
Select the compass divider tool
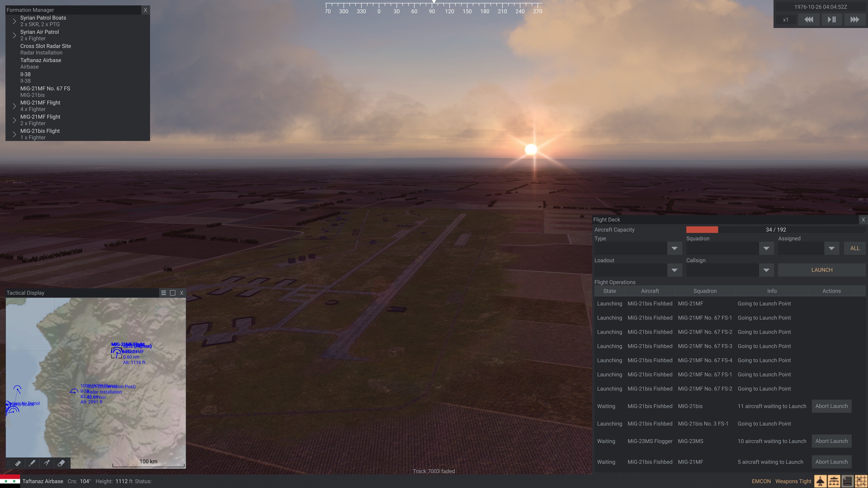47,463
